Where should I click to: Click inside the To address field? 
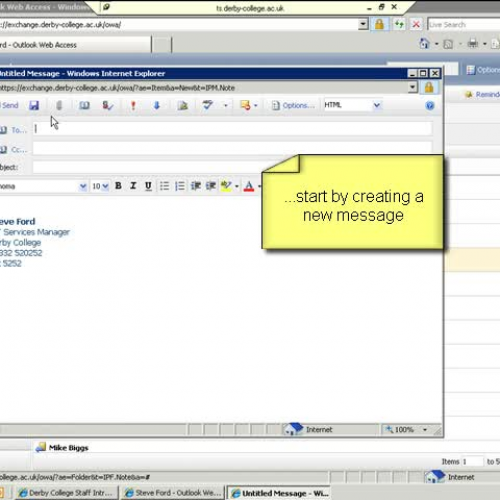click(x=232, y=129)
